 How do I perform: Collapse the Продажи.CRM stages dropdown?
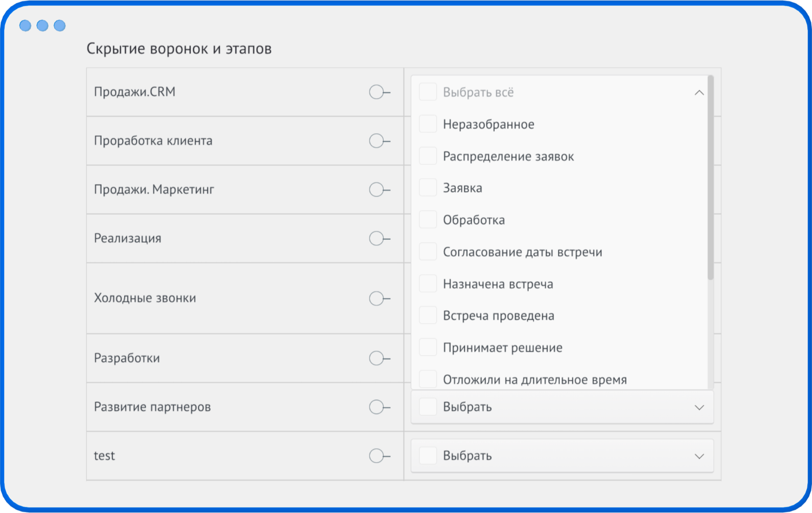[x=699, y=92]
